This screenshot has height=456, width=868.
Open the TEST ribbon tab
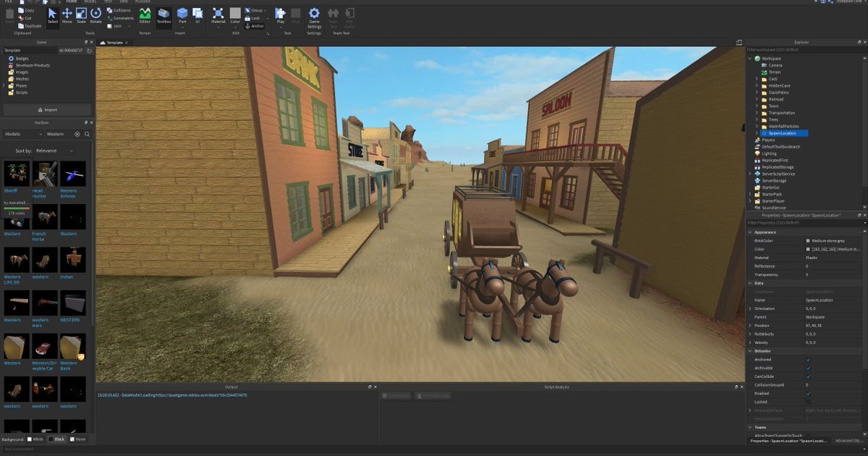109,2
